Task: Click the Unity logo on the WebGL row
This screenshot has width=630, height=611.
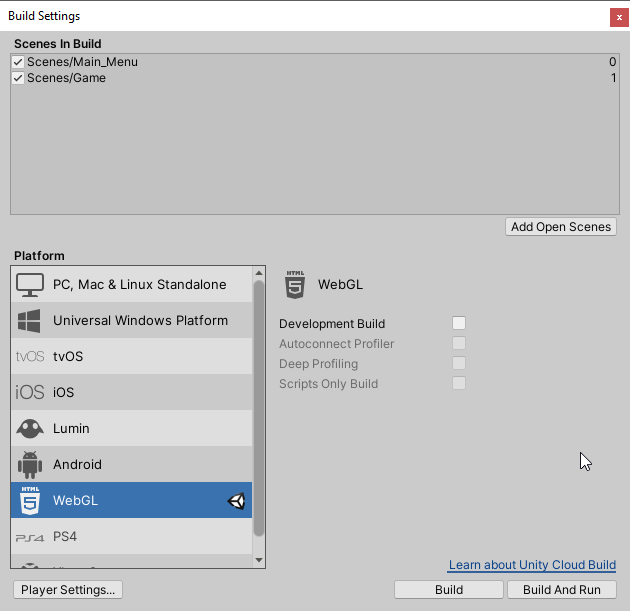Action: pyautogui.click(x=236, y=501)
